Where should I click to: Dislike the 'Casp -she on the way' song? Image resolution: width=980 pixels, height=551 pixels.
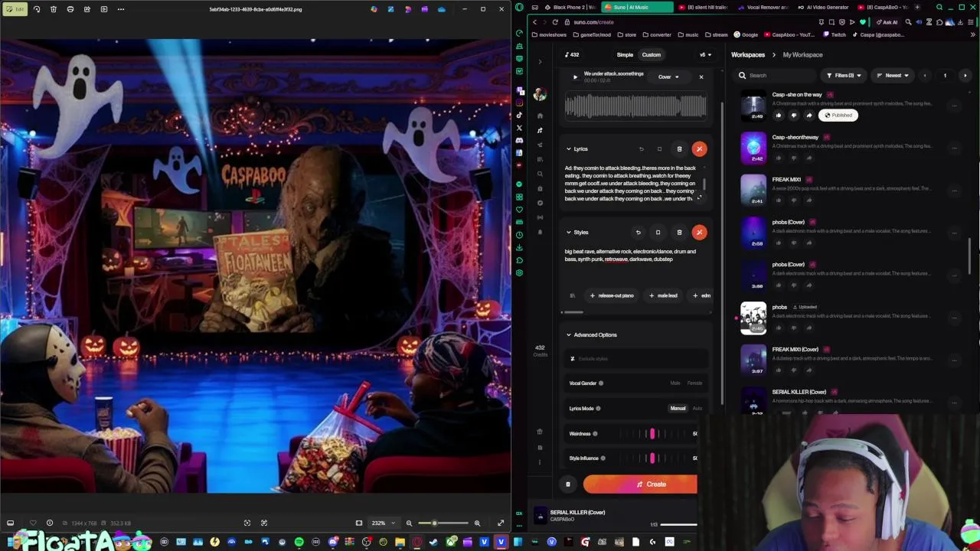793,116
